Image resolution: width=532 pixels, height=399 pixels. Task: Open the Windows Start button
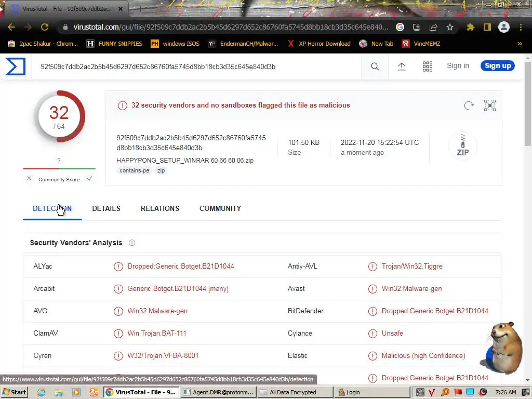click(x=14, y=392)
